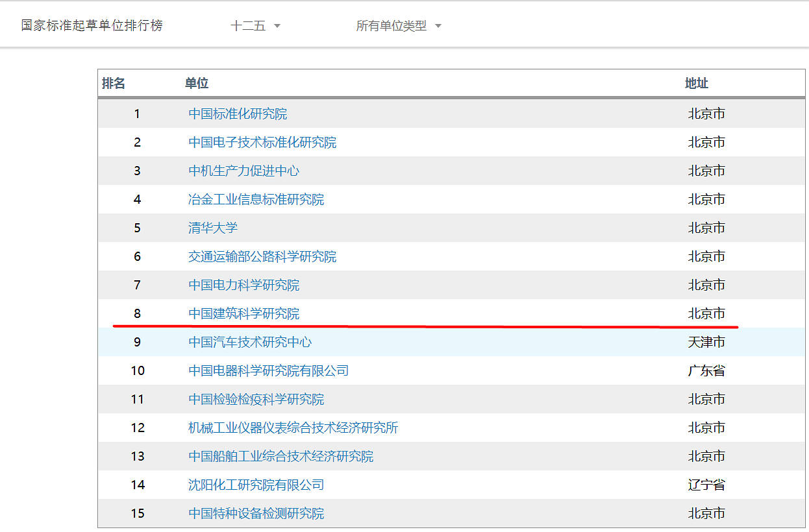
Task: Select 冶金工业信息标准研究院 link
Action: [x=256, y=199]
